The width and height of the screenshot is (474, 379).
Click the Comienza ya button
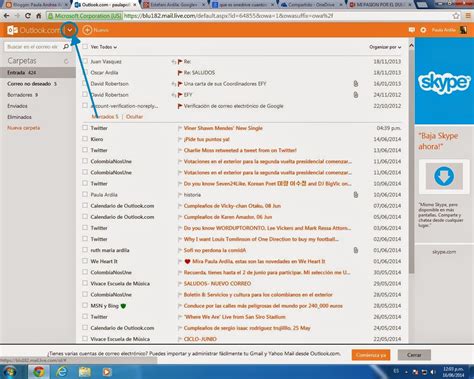[x=371, y=355]
